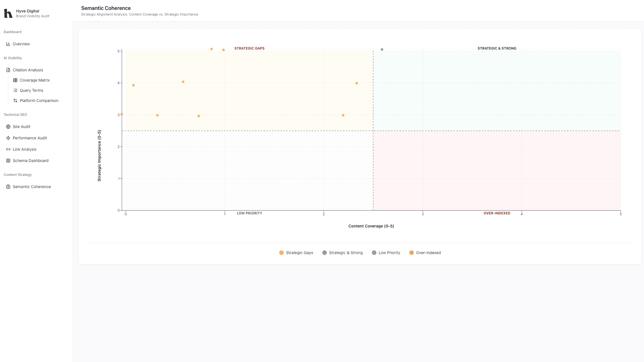Navigate to Schema Dashboard link
This screenshot has width=644, height=362.
(31, 161)
